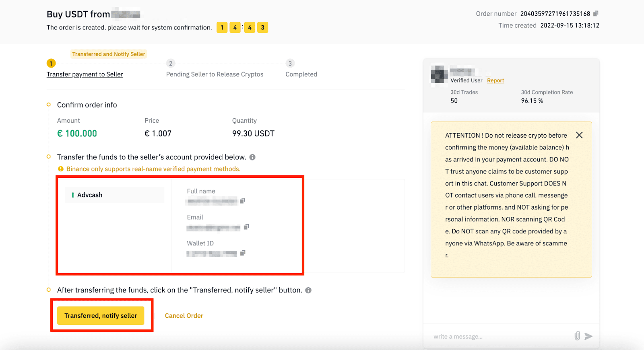Report the seller
644x350 pixels.
click(495, 80)
